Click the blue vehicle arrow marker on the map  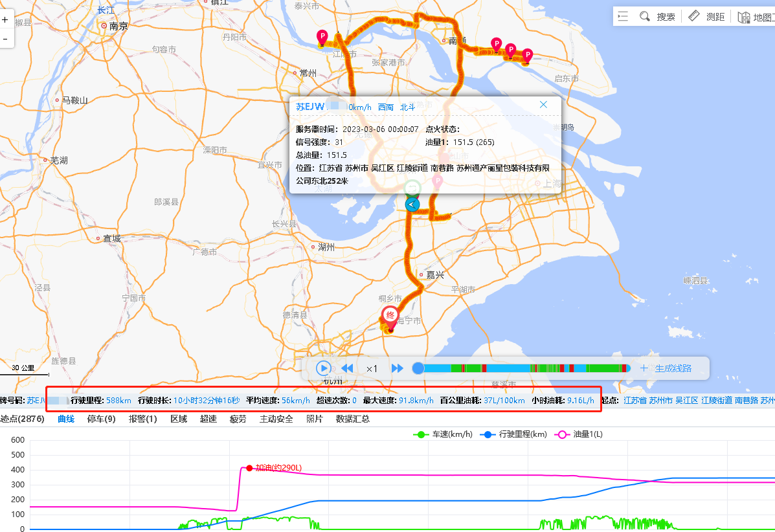pyautogui.click(x=412, y=205)
